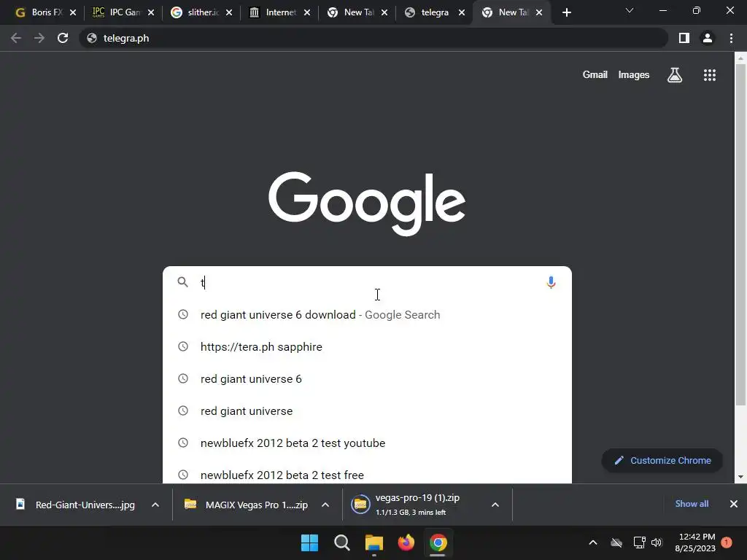
Task: Open Windows Start menu
Action: 309,542
